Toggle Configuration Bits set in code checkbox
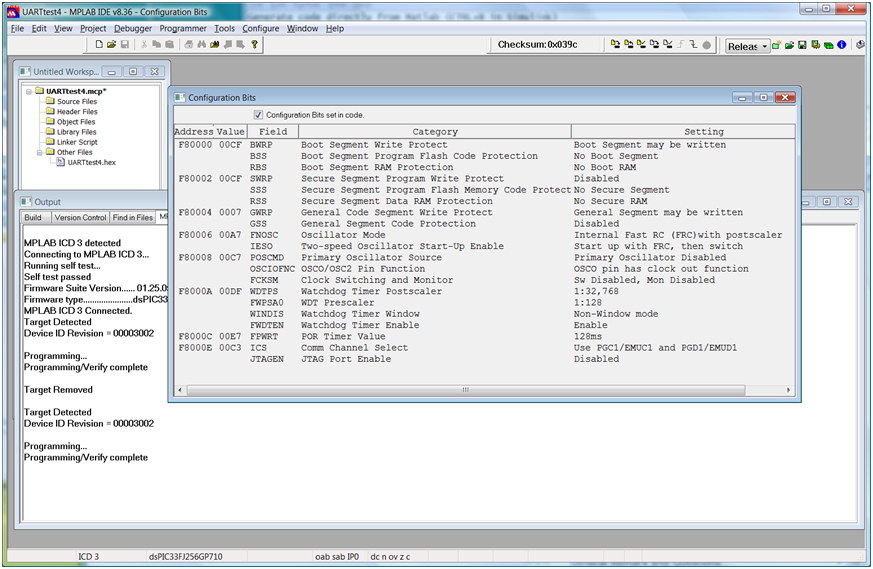 pos(258,115)
